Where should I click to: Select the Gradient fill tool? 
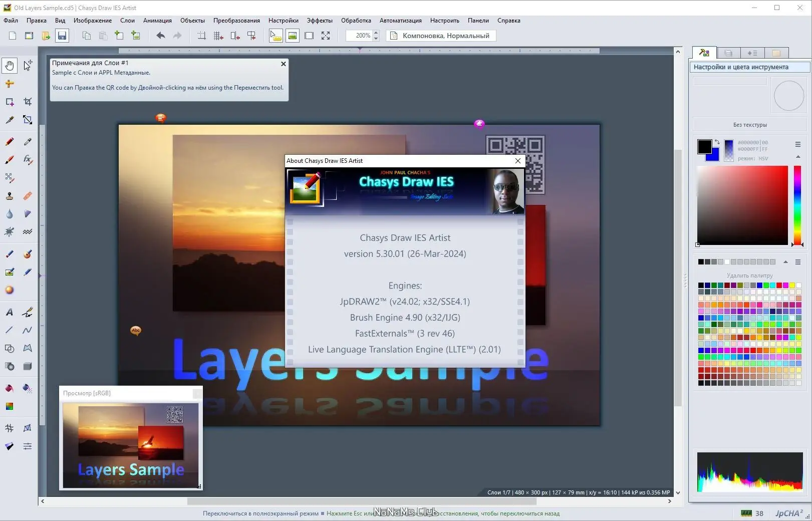[x=10, y=406]
